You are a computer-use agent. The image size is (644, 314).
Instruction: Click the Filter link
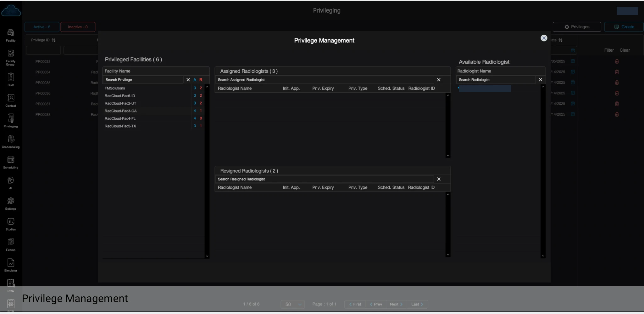pos(609,50)
